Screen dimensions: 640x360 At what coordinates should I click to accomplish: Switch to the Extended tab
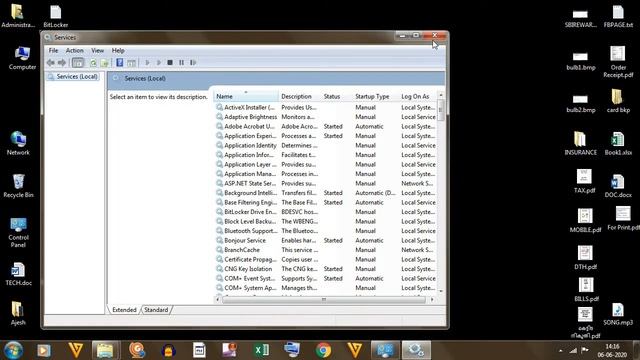124,310
